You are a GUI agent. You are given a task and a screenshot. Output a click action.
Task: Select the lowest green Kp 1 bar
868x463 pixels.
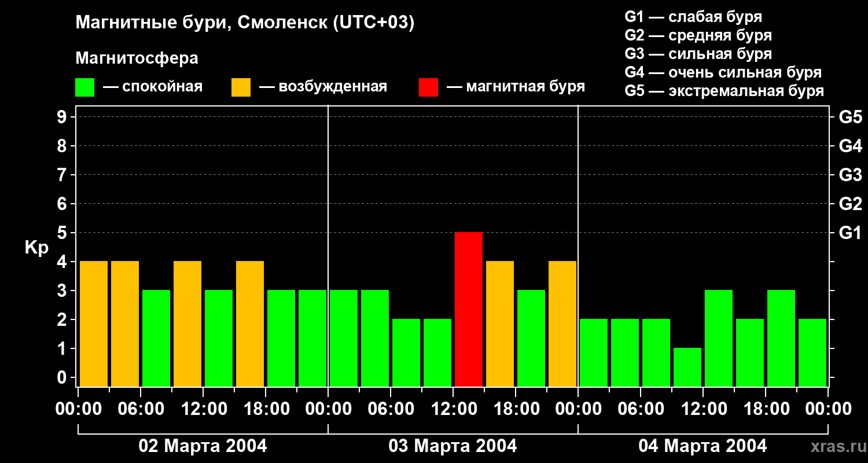687,367
